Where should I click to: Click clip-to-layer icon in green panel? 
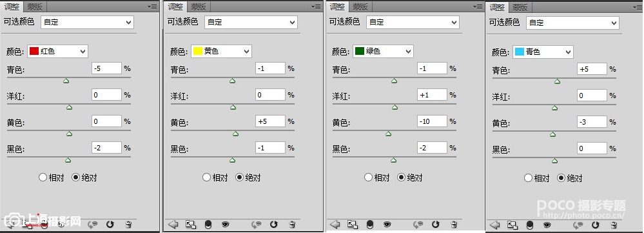click(353, 225)
